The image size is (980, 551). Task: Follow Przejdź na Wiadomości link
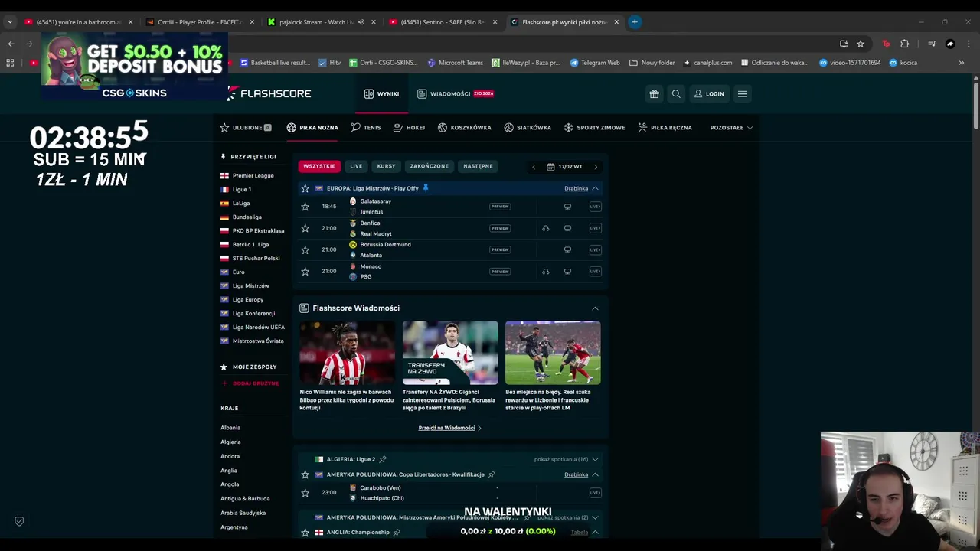pos(449,428)
